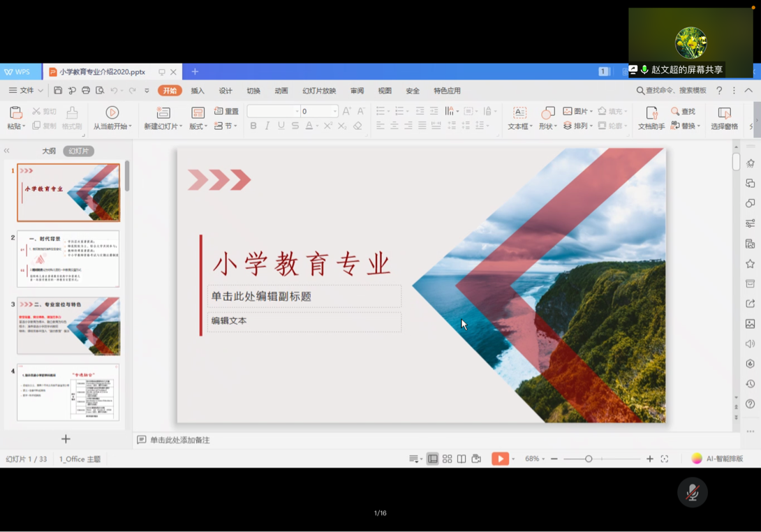Click the 选择窗格 selection pane icon
This screenshot has width=761, height=532.
point(724,113)
